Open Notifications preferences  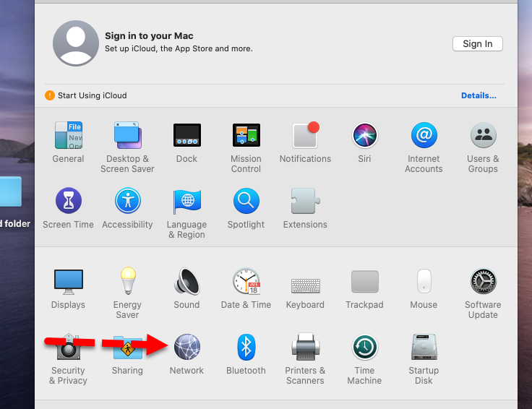click(x=305, y=136)
